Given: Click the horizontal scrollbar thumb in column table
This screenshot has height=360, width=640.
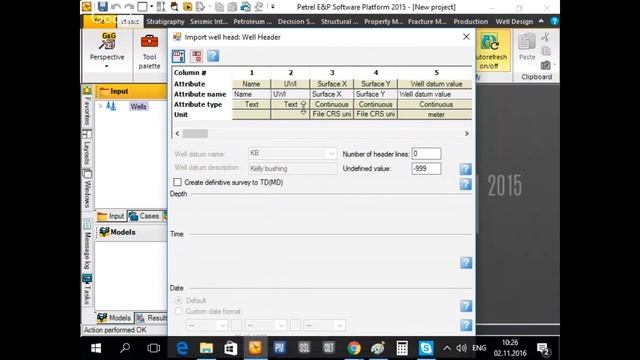Looking at the screenshot, I should tap(195, 133).
